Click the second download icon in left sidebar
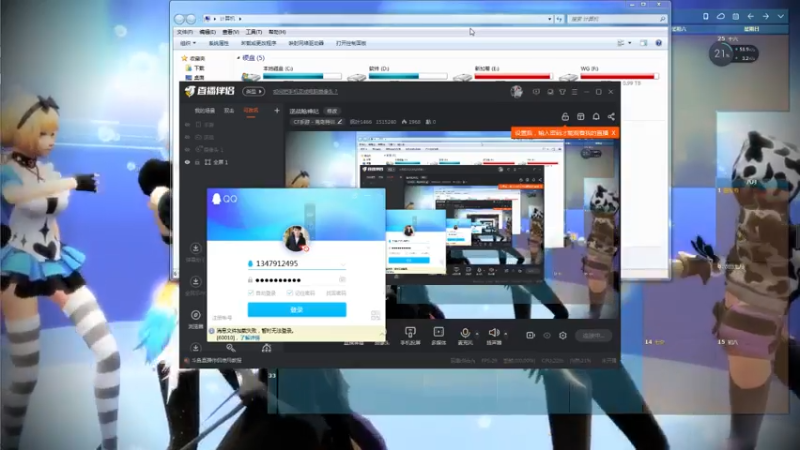This screenshot has width=800, height=450. coord(195,282)
